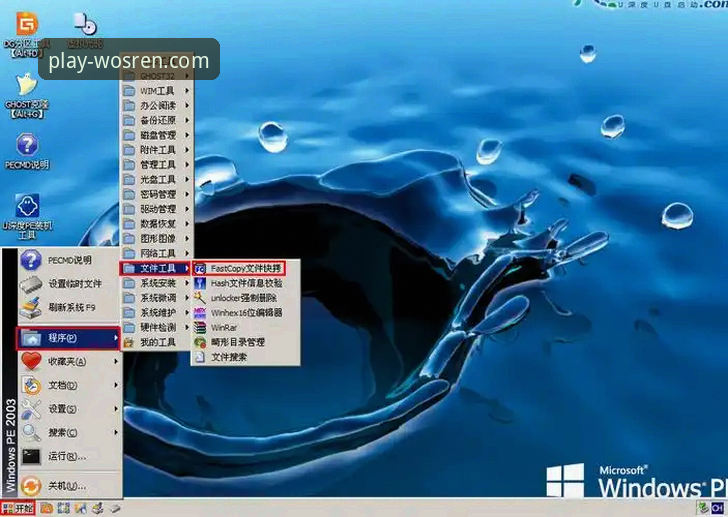728x517 pixels.
Task: Click the 刷新系统 F9 icon
Action: pos(31,308)
